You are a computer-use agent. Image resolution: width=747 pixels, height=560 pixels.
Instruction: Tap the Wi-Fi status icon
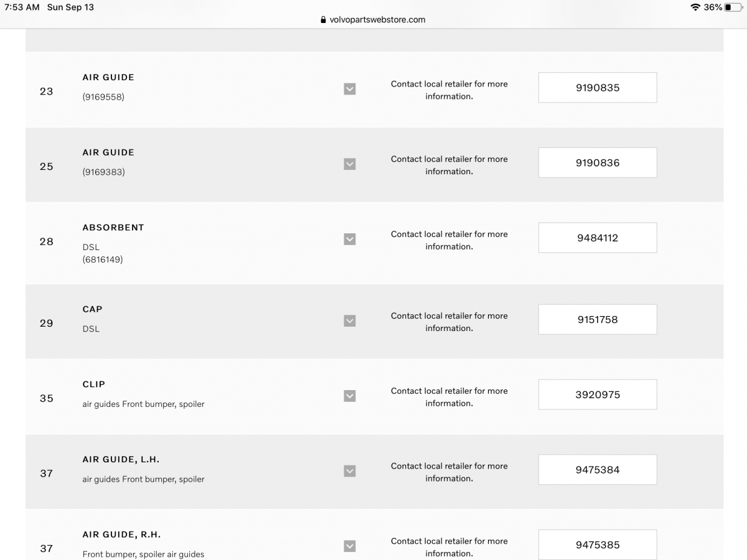point(695,7)
